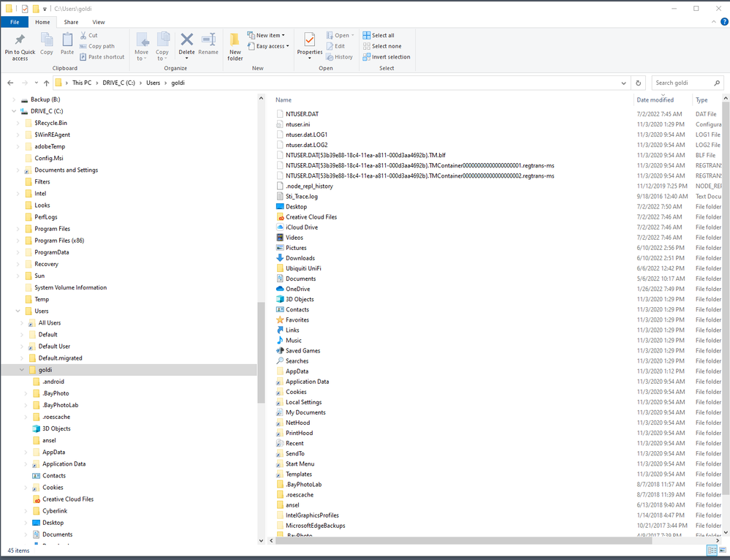Click Paste shortcut in ribbon
Viewport: 730px width, 560px height.
102,57
